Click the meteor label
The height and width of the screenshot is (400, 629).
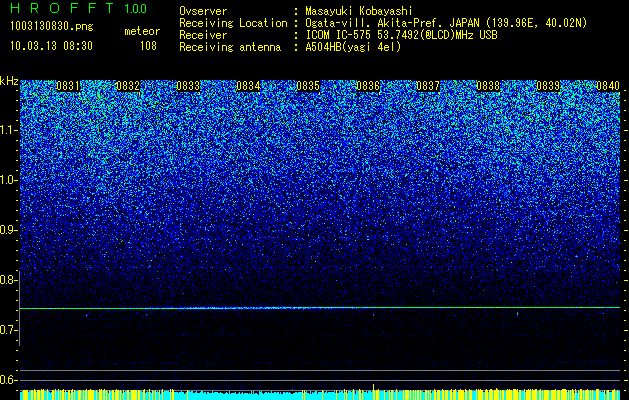[x=142, y=31]
